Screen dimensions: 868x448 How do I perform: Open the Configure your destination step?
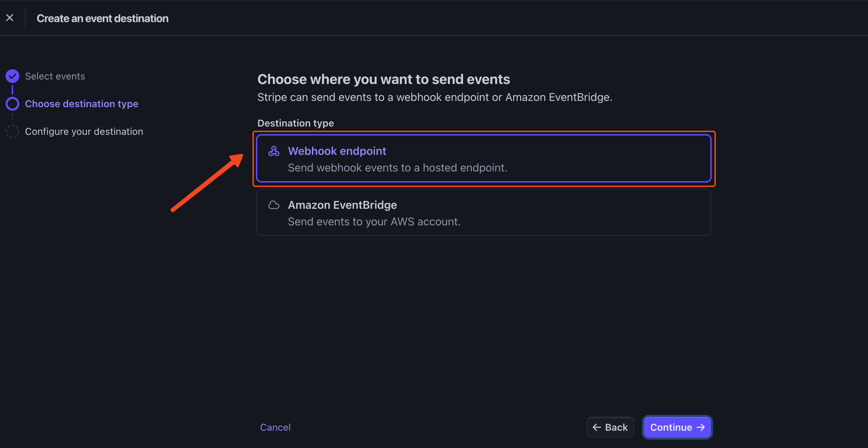point(84,131)
